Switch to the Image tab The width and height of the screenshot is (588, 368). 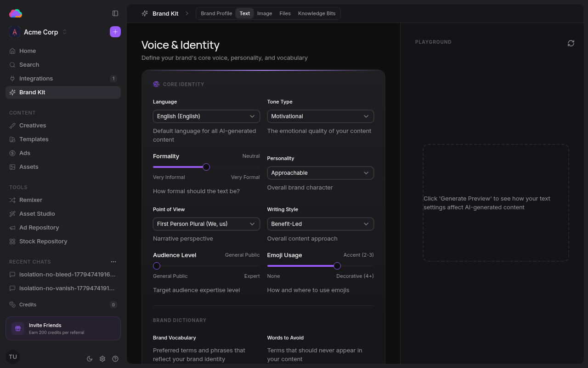click(x=265, y=13)
